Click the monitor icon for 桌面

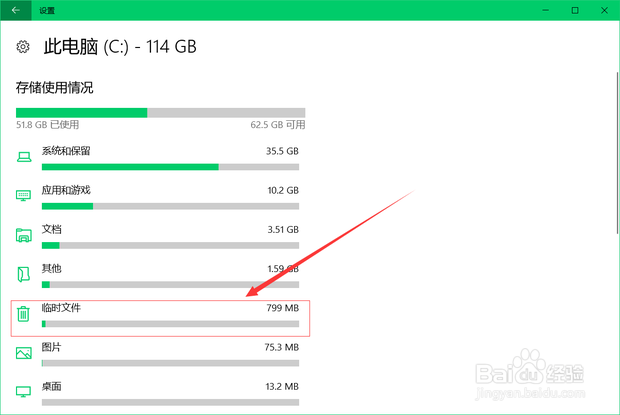[x=23, y=392]
